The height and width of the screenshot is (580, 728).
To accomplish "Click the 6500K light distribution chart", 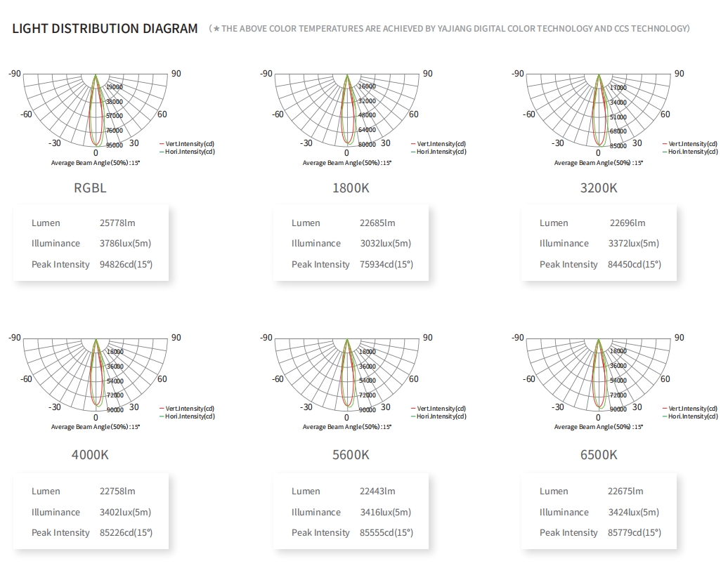I will (x=599, y=376).
